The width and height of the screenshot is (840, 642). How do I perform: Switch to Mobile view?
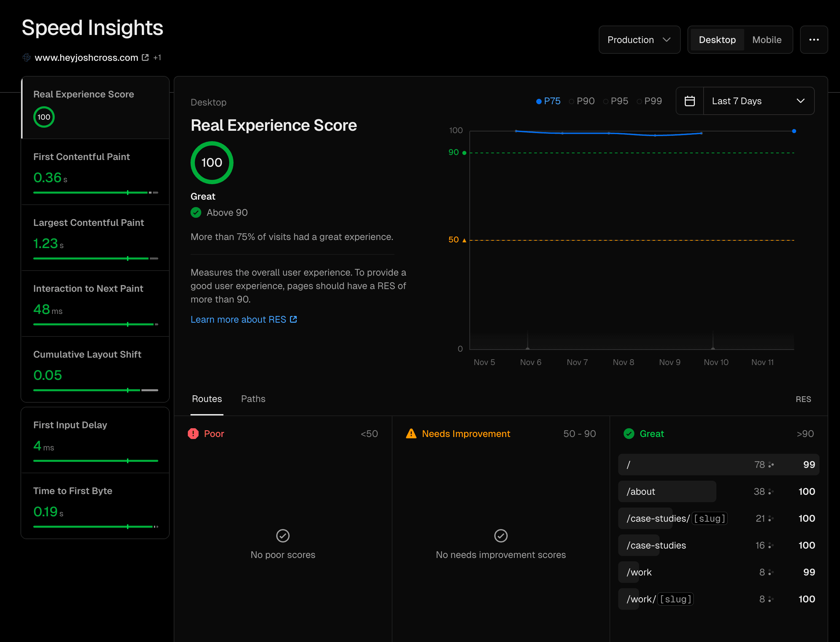coord(767,39)
